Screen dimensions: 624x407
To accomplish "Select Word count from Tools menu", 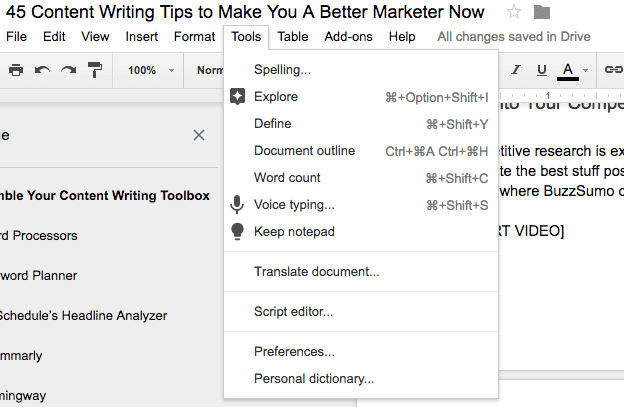I will coord(287,178).
